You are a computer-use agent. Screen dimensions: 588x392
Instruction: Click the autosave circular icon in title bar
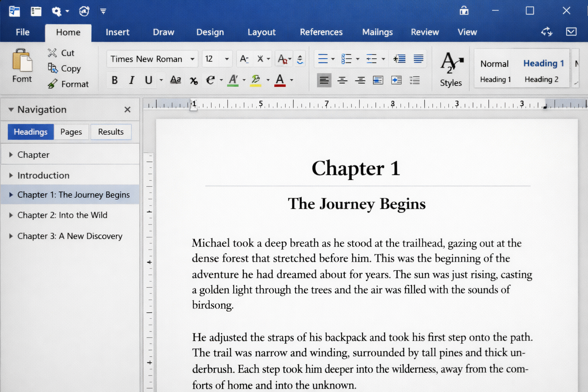tap(84, 11)
